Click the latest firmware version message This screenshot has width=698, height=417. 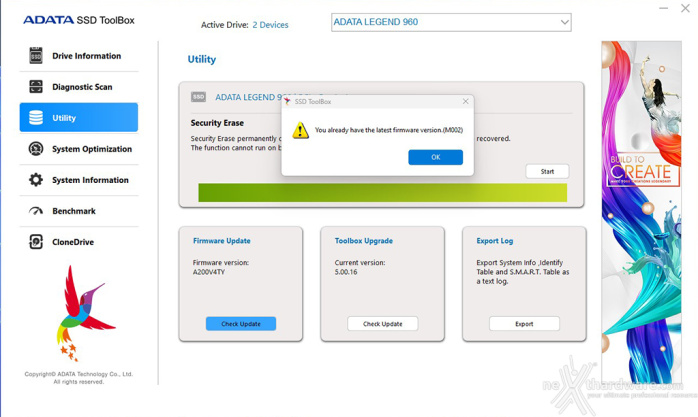click(x=389, y=130)
